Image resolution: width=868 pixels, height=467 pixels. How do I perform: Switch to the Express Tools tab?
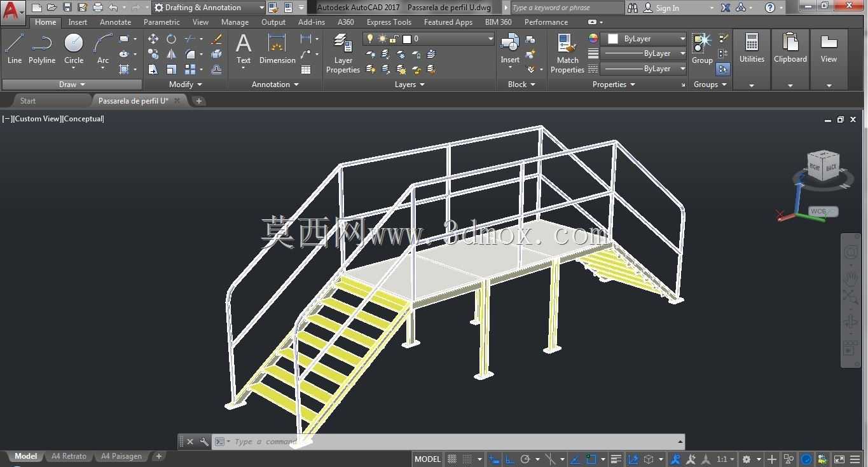coord(389,22)
